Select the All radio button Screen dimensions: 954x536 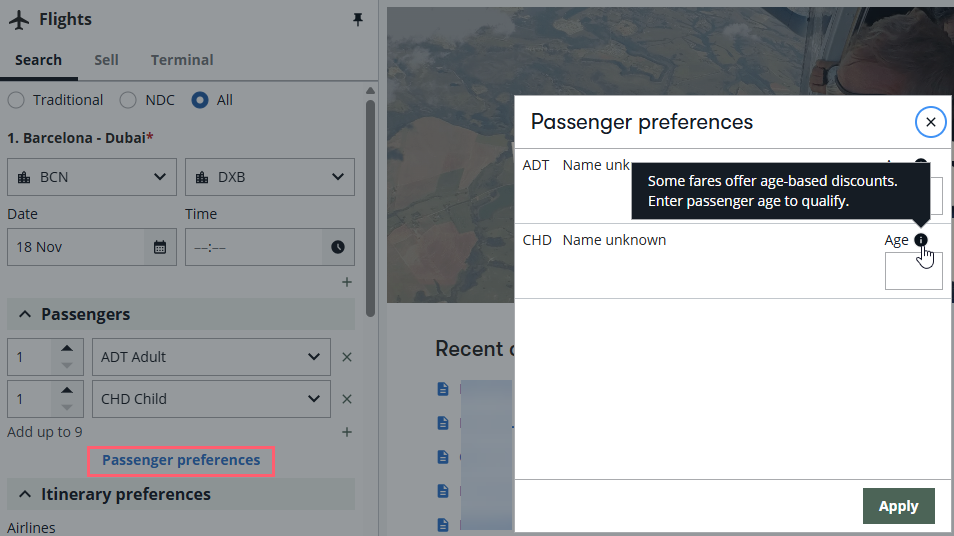pos(200,100)
